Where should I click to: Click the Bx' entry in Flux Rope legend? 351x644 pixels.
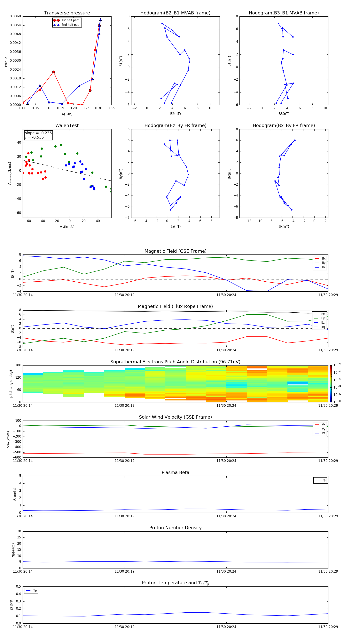tap(320, 314)
